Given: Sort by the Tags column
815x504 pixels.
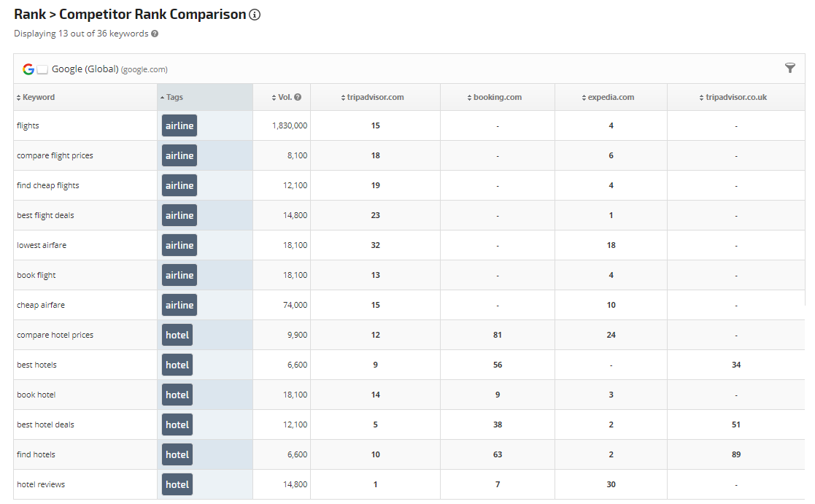Looking at the screenshot, I should (x=171, y=97).
